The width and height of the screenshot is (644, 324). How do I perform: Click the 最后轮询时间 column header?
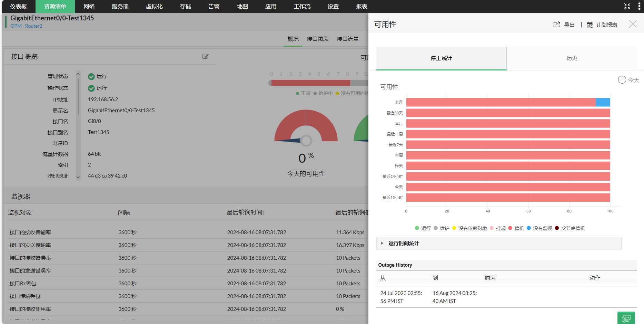[245, 212]
